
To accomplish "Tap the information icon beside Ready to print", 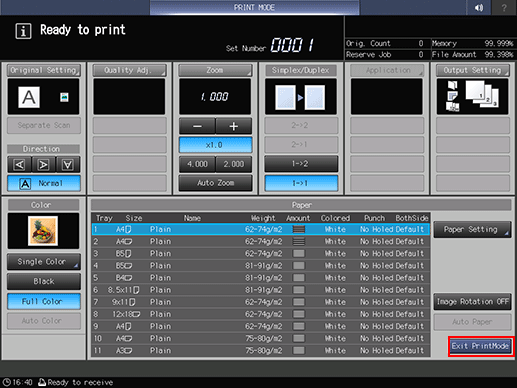I will pyautogui.click(x=23, y=31).
